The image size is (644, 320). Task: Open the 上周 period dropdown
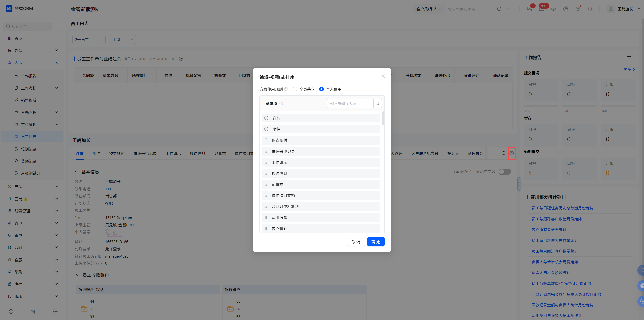pos(123,40)
